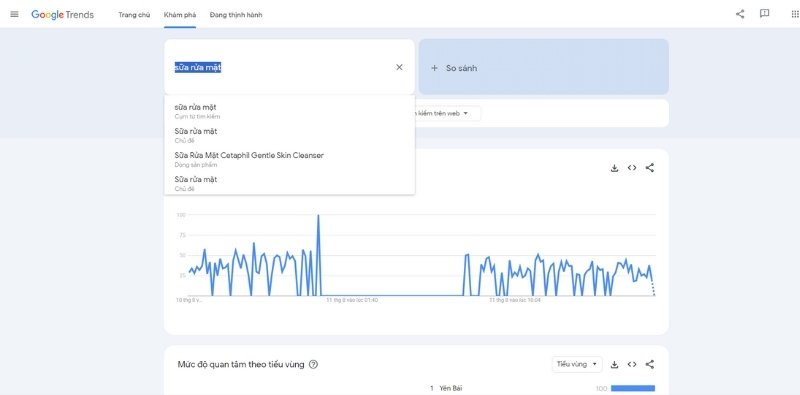Open the Google apps grid

[794, 14]
